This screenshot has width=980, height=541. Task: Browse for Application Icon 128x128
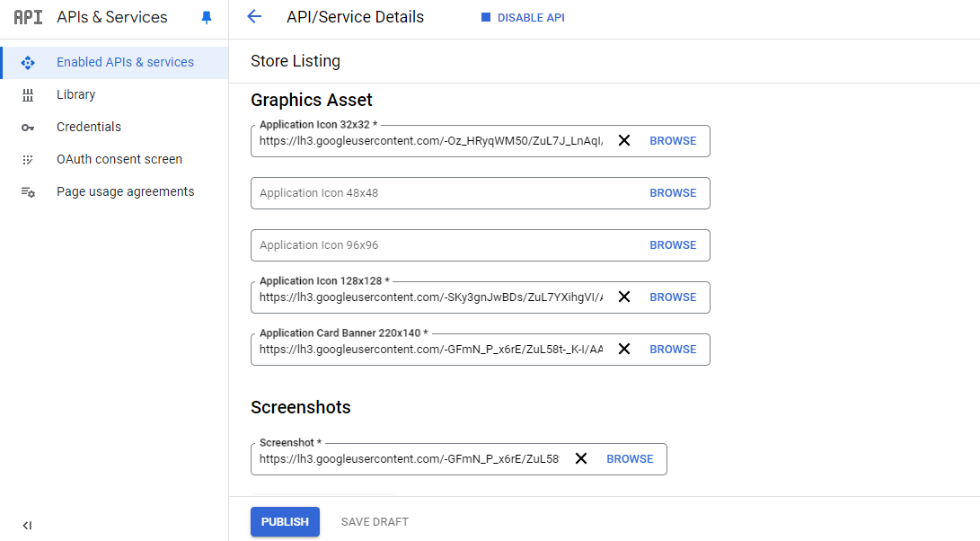[673, 297]
